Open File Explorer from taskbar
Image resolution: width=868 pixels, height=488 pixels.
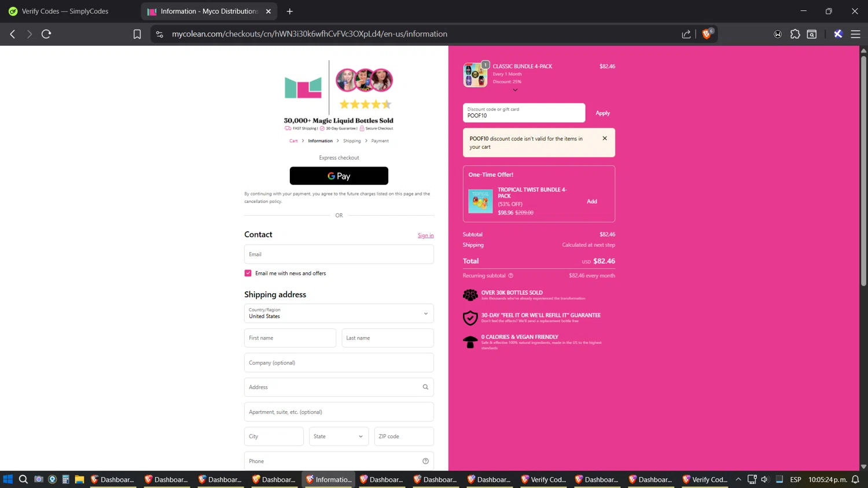point(79,479)
